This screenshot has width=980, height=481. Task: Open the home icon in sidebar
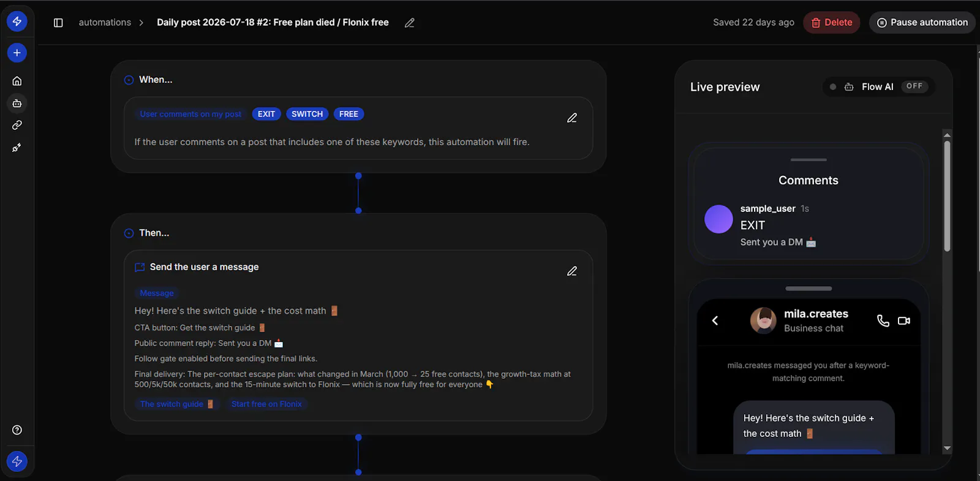point(17,81)
